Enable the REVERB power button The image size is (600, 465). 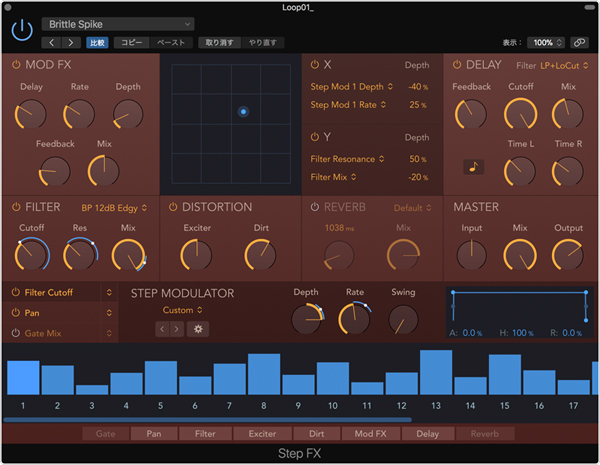click(x=315, y=207)
